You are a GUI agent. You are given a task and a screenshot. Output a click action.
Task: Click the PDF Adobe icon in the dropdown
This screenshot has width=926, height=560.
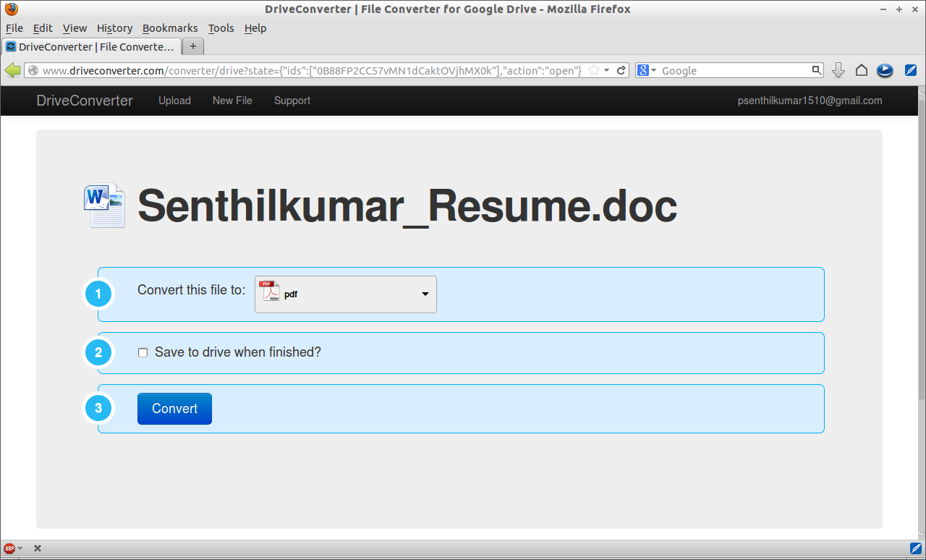tap(269, 292)
